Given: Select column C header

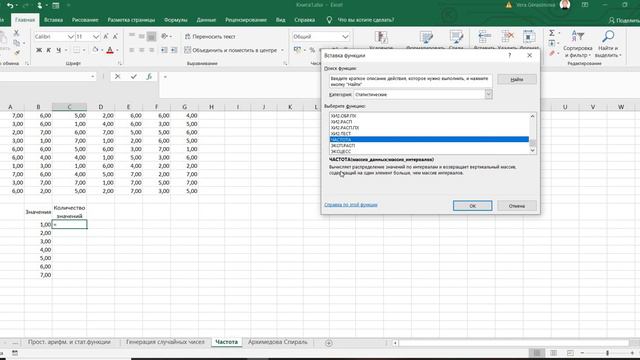Looking at the screenshot, I should pos(69,107).
